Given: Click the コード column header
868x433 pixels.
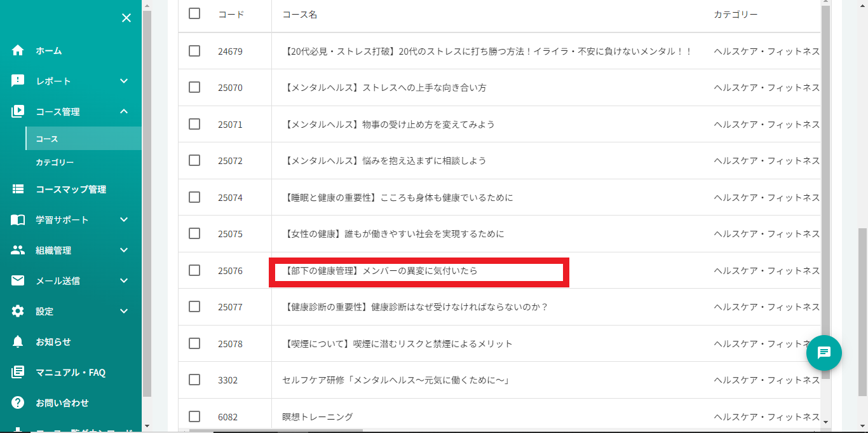Looking at the screenshot, I should tap(231, 14).
